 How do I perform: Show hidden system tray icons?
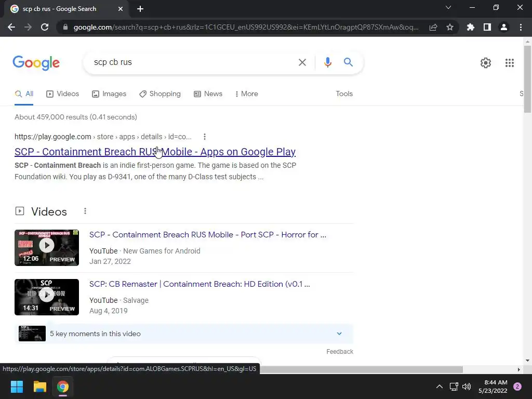(x=440, y=387)
